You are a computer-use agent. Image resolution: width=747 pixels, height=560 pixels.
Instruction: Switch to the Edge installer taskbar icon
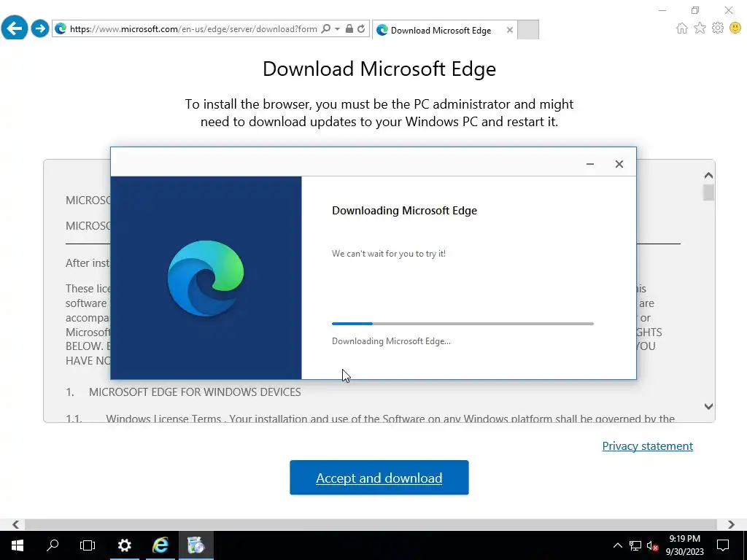[x=196, y=545]
